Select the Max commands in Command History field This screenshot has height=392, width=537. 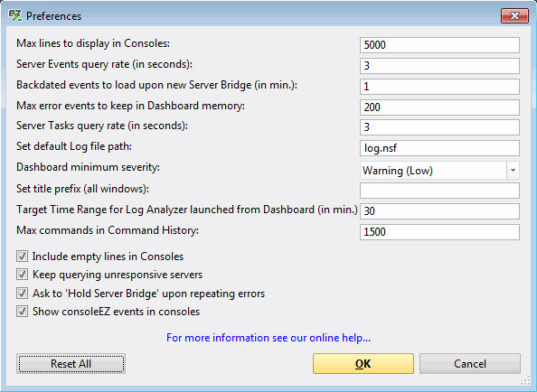coord(439,232)
